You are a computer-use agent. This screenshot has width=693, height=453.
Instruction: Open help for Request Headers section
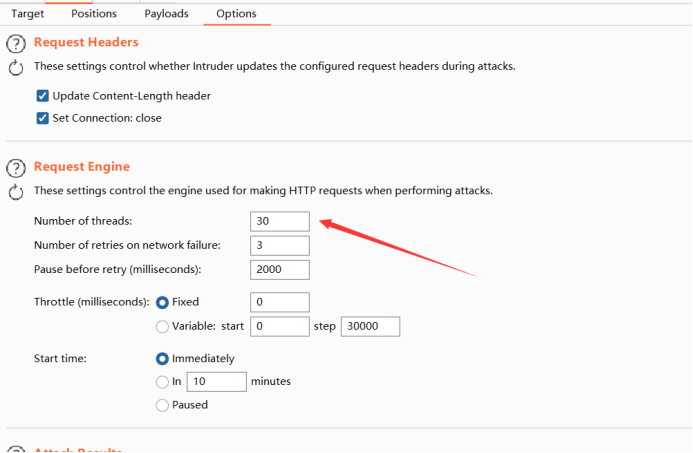[x=16, y=43]
